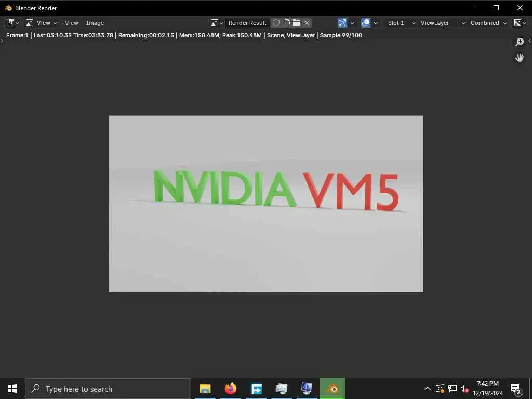The width and height of the screenshot is (532, 399).
Task: Open the Slot 1 render slot dropdown
Action: 402,23
